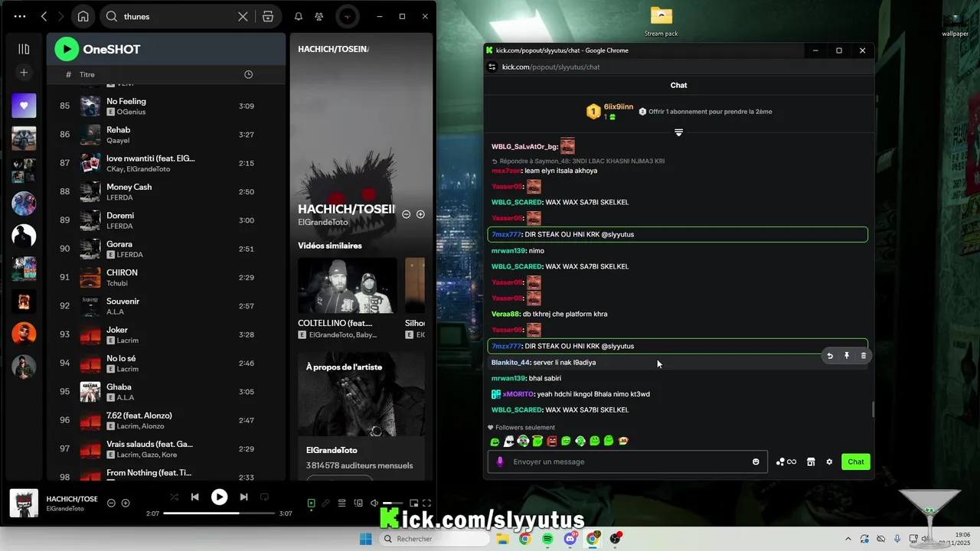Click the purple microphone icon in the message box
This screenshot has height=551, width=980.
pos(500,461)
